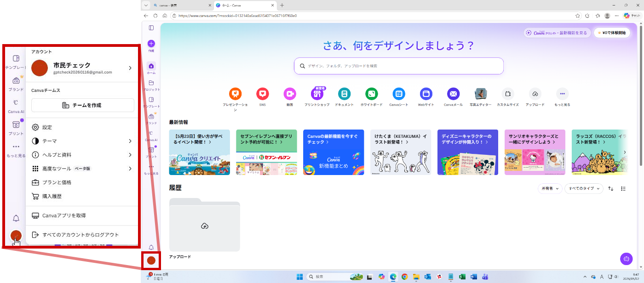Open the ディズニーキャラクター news card
This screenshot has width=644, height=283.
coord(468,152)
